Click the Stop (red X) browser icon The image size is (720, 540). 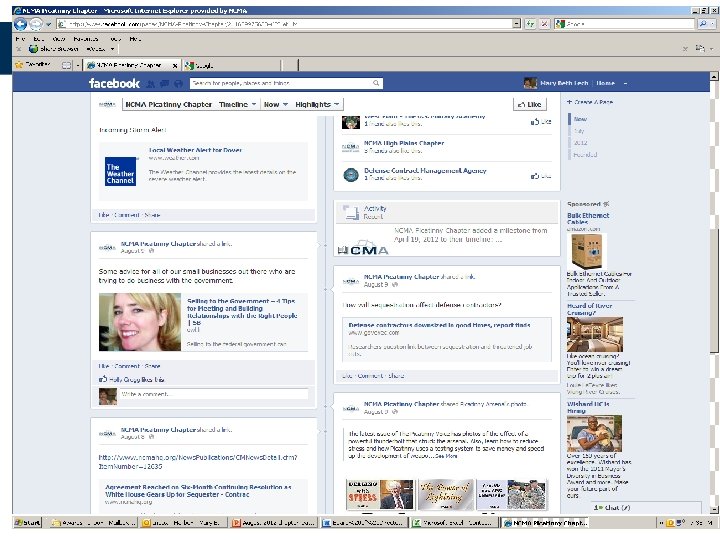(545, 24)
